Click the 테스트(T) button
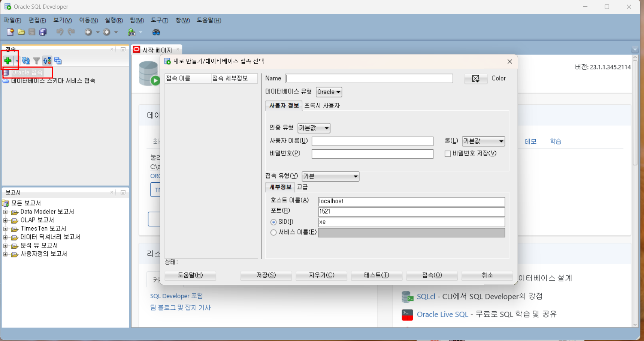This screenshot has height=341, width=644. [377, 275]
